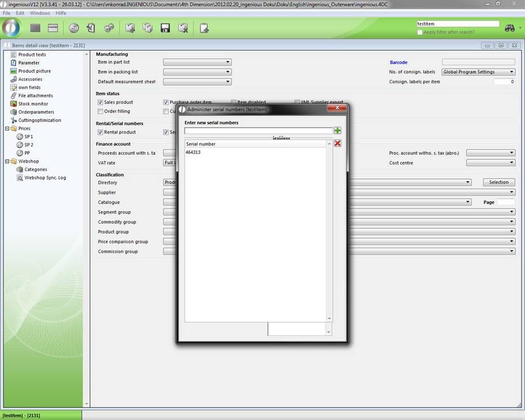
Task: Open the Windows menu
Action: [x=39, y=13]
